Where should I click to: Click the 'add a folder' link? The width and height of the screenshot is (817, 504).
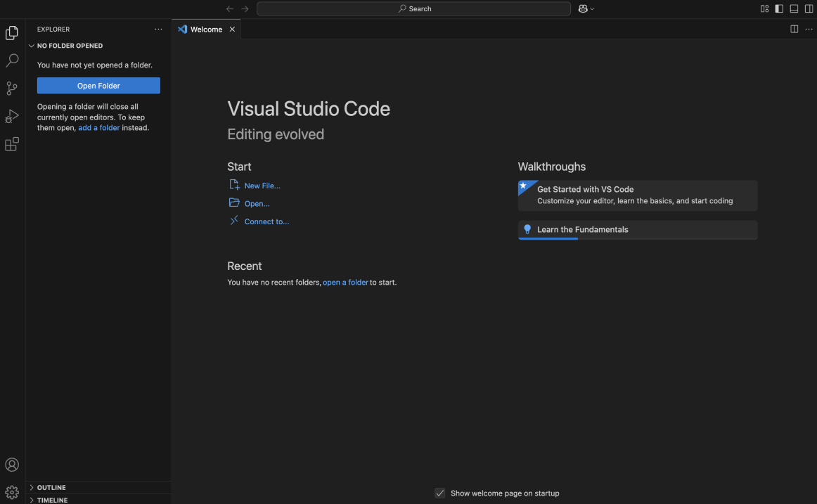(x=99, y=127)
